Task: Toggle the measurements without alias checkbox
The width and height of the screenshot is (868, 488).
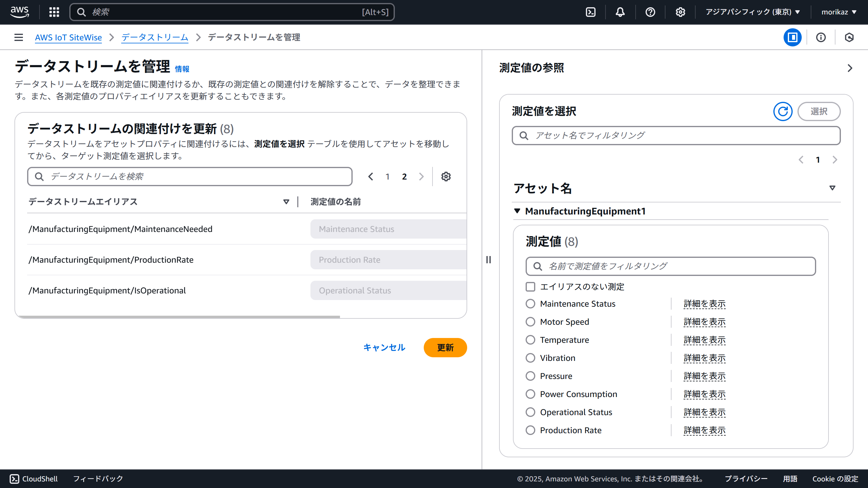Action: (x=530, y=286)
